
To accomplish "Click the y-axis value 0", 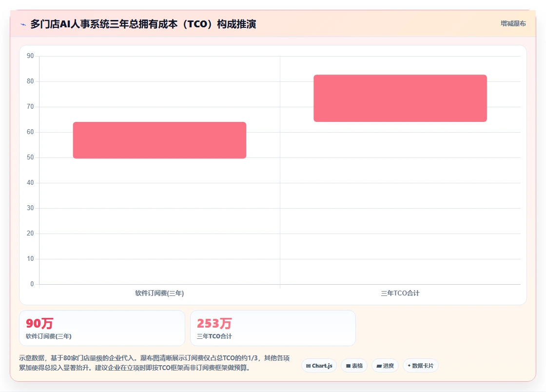I will pyautogui.click(x=32, y=284).
